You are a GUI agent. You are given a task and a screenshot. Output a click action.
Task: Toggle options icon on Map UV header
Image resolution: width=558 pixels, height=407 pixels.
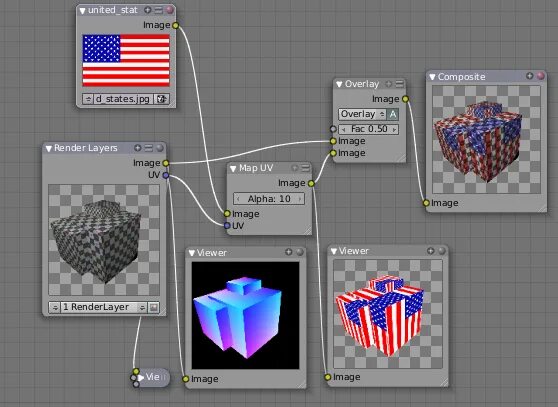tap(305, 168)
